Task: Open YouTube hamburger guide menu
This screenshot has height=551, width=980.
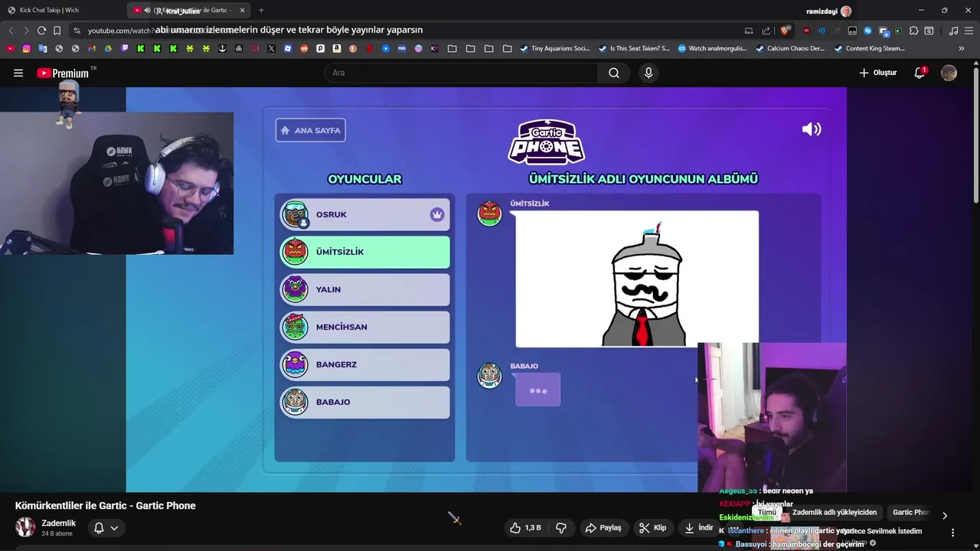Action: (18, 73)
